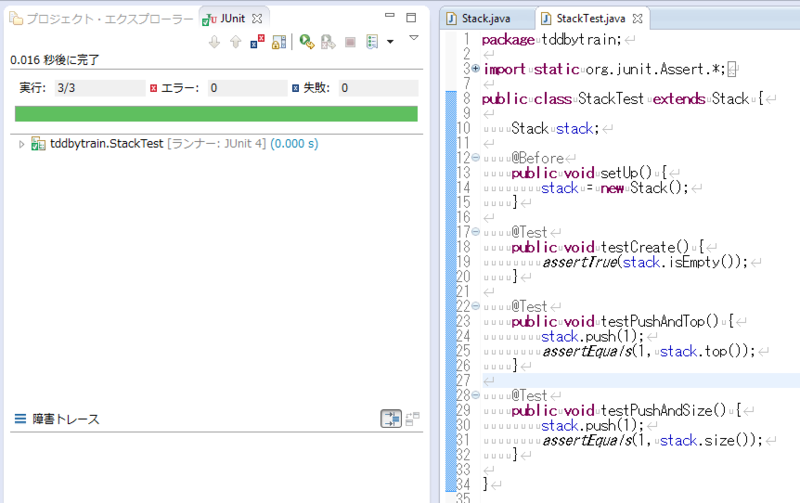
Task: Maximize the JUnit view panel
Action: [411, 18]
